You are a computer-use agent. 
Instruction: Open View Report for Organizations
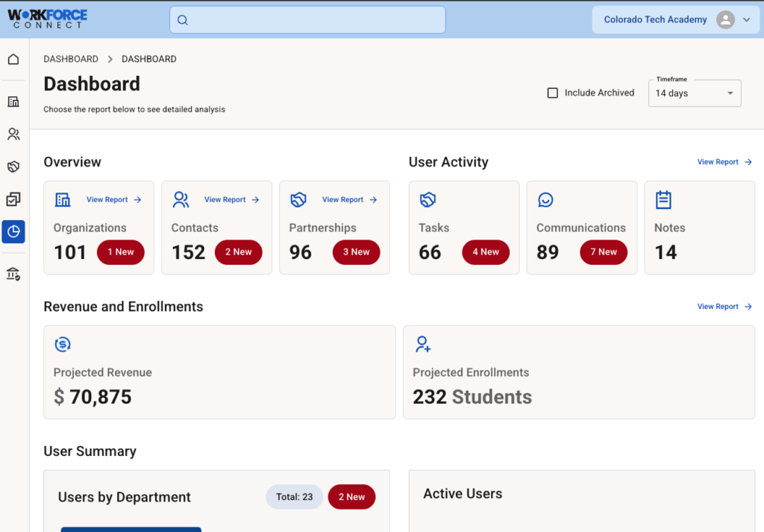tap(113, 200)
